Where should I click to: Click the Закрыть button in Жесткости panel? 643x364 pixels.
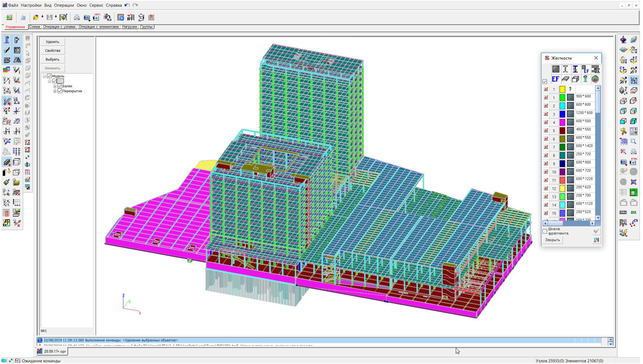click(x=552, y=240)
